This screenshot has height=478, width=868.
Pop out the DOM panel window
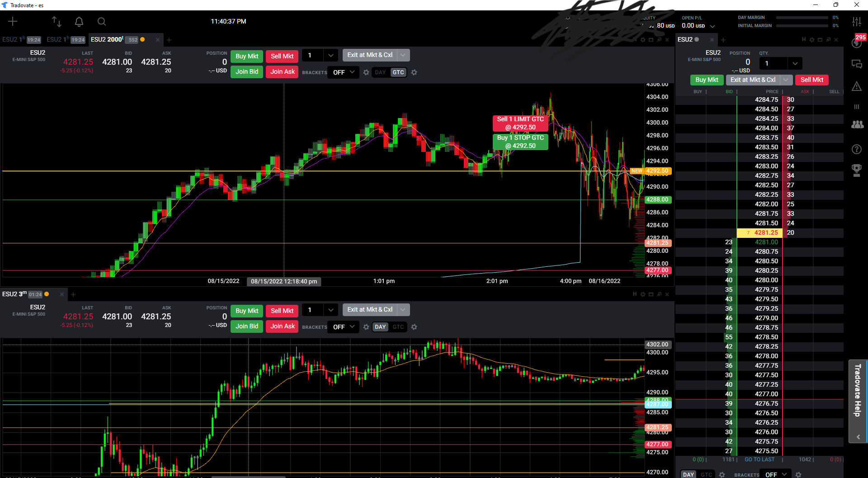click(x=828, y=40)
